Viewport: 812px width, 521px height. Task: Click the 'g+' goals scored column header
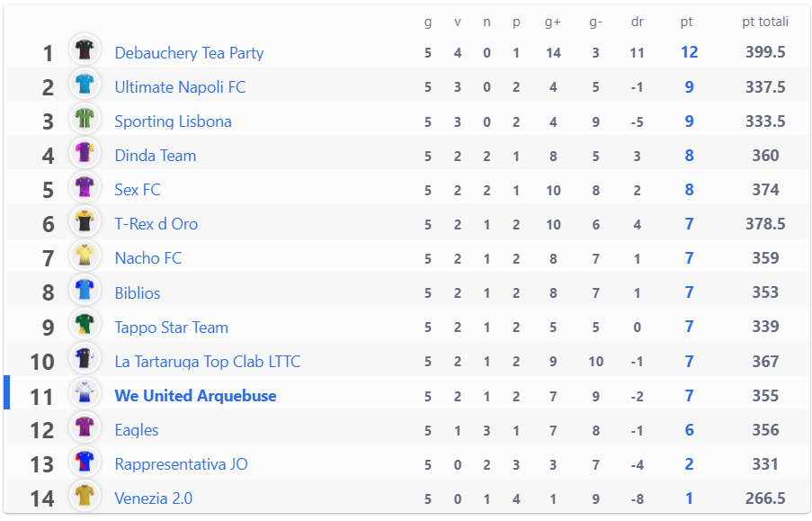[552, 22]
